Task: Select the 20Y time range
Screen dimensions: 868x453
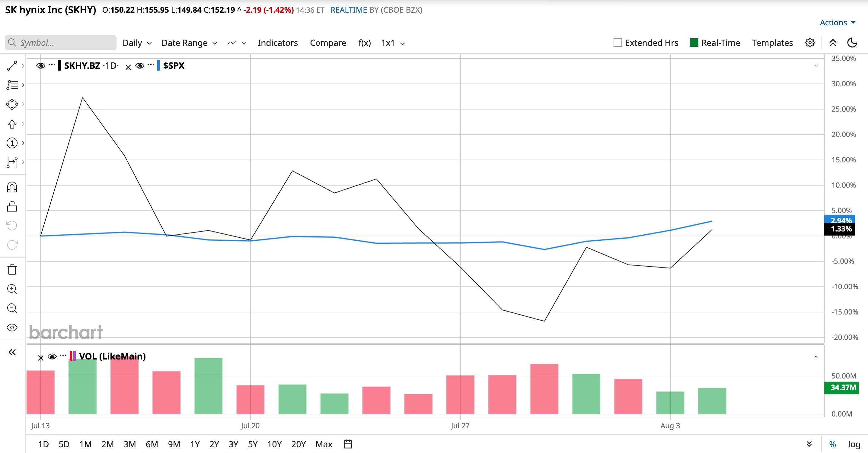Action: pos(298,444)
